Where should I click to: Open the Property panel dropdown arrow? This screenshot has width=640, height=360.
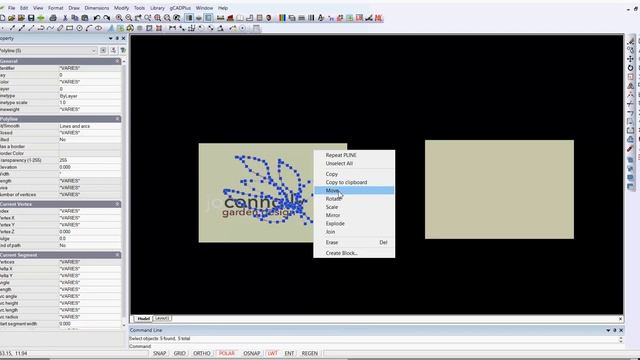[111, 38]
